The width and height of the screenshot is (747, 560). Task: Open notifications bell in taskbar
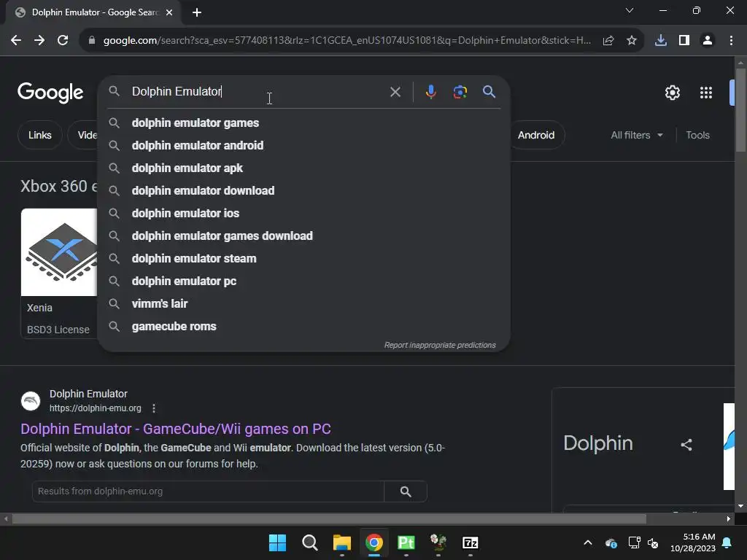[727, 542]
